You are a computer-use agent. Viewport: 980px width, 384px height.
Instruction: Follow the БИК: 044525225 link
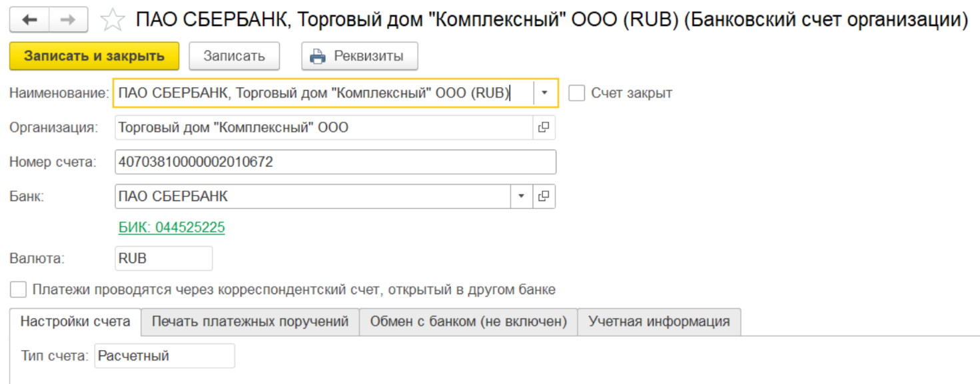[x=172, y=228]
